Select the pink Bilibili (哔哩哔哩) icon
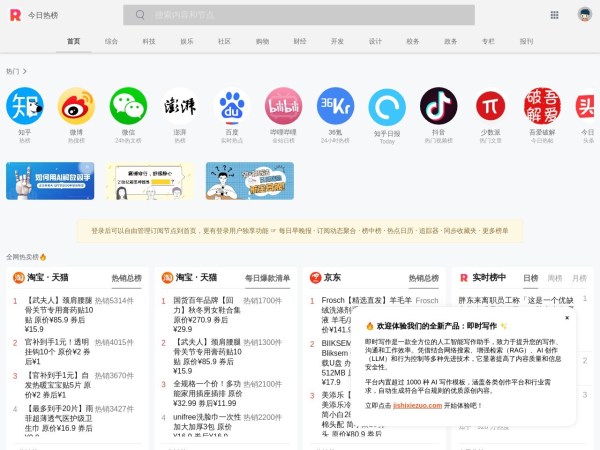The width and height of the screenshot is (600, 450). (x=283, y=106)
